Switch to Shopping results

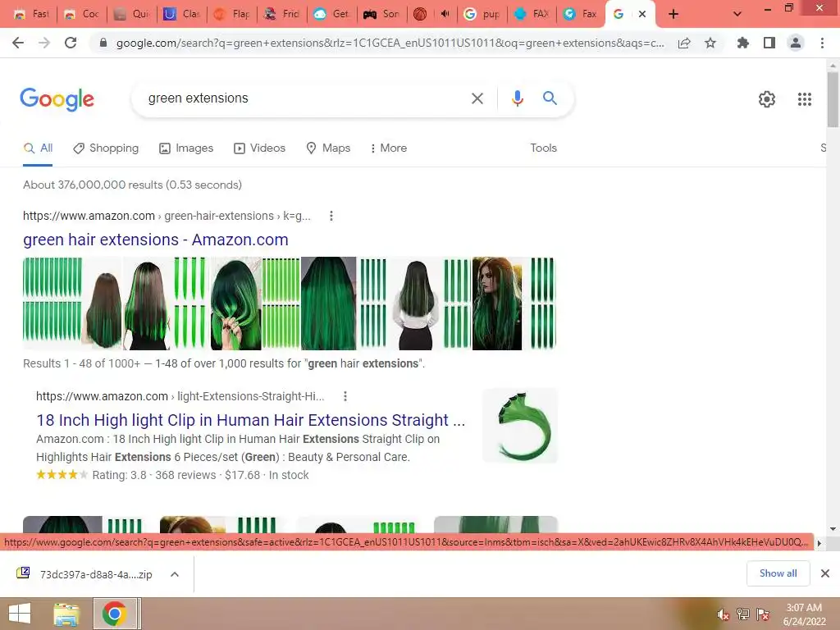(106, 148)
